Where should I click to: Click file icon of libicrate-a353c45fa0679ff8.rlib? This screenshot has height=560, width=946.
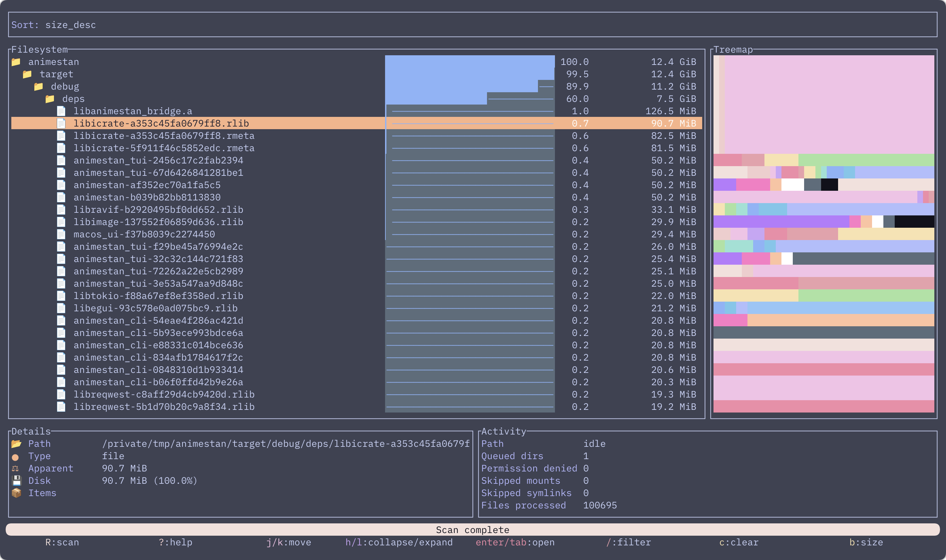[61, 124]
